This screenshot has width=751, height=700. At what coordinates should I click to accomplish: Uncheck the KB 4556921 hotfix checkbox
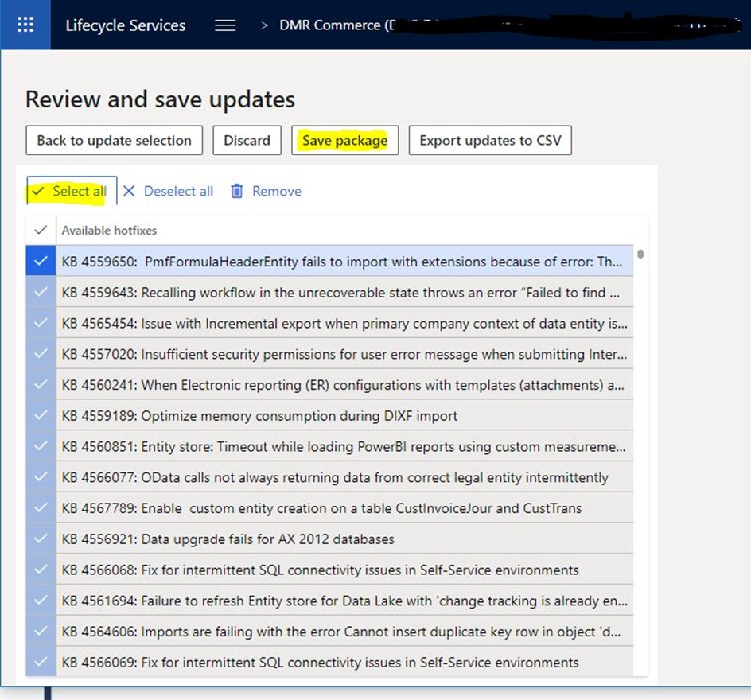coord(41,539)
